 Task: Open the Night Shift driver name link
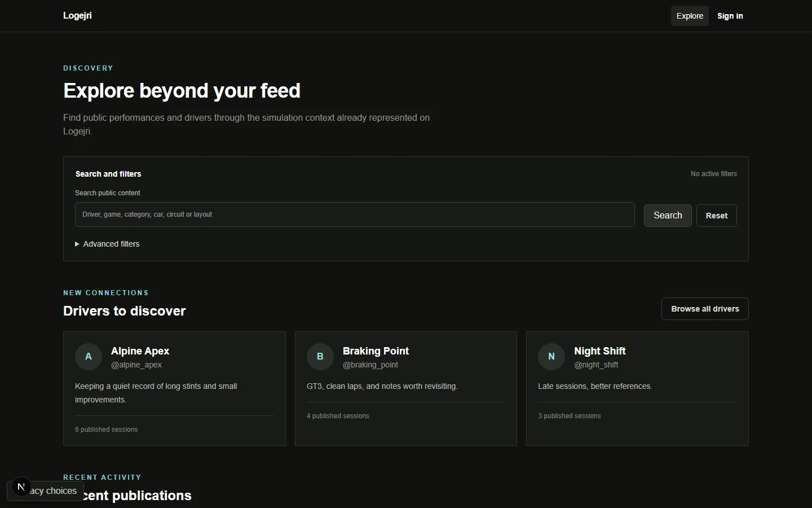[x=600, y=351]
